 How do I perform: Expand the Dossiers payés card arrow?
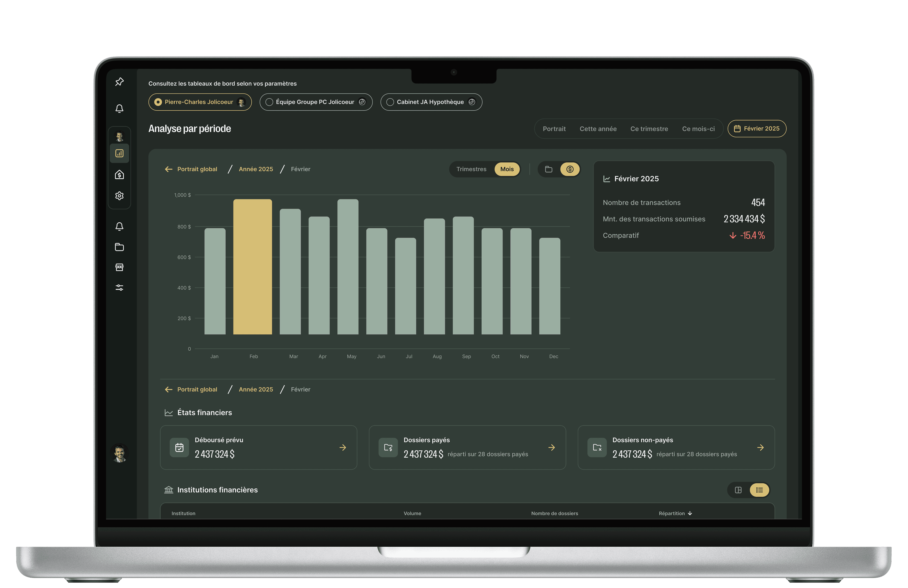tap(552, 448)
